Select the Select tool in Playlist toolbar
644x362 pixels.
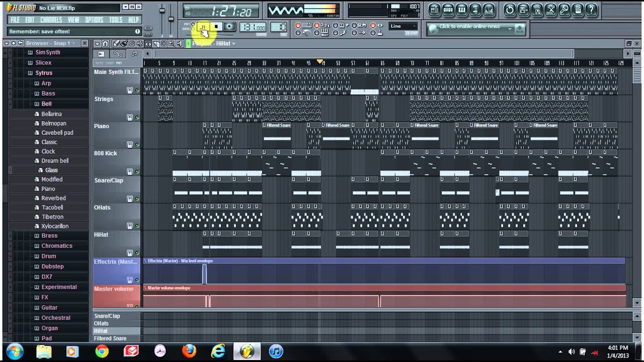pos(164,44)
